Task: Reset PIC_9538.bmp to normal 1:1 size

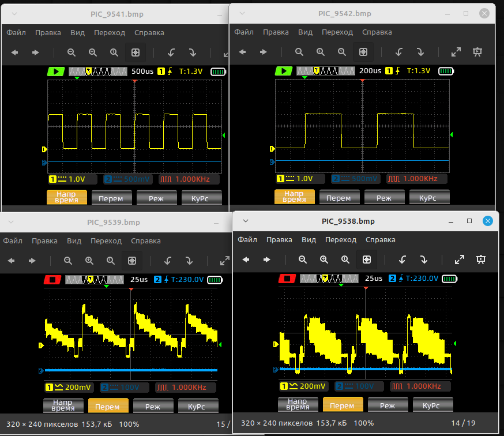Action: [x=345, y=260]
